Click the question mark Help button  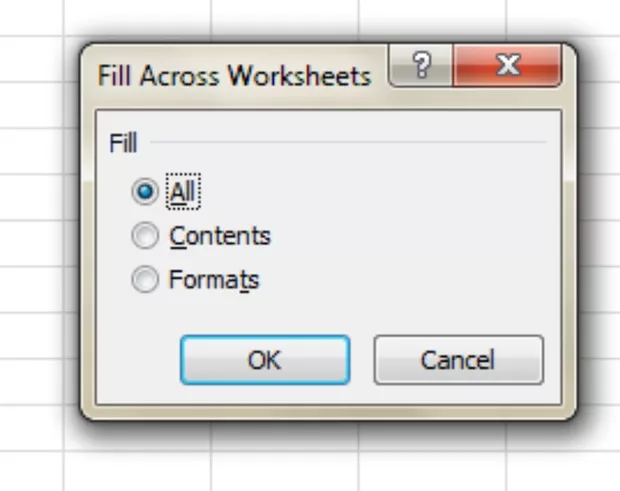(x=418, y=67)
